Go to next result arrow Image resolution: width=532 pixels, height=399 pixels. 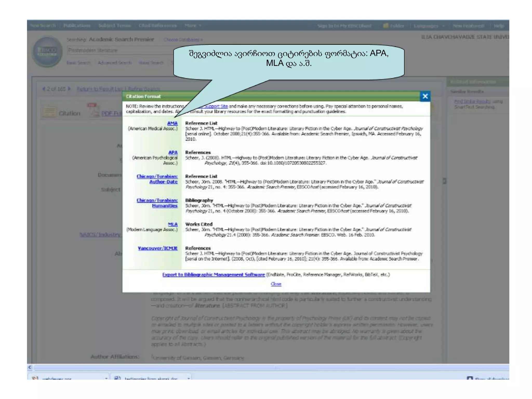69,89
